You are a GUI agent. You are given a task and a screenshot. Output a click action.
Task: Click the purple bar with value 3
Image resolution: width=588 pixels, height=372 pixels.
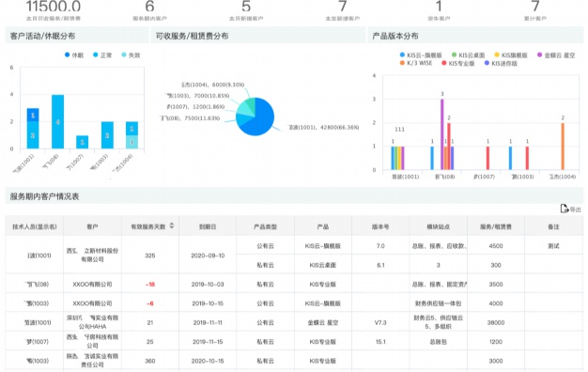[x=442, y=134]
